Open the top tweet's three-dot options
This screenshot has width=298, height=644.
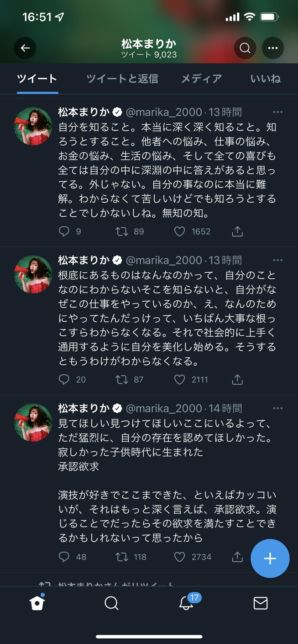point(277,112)
